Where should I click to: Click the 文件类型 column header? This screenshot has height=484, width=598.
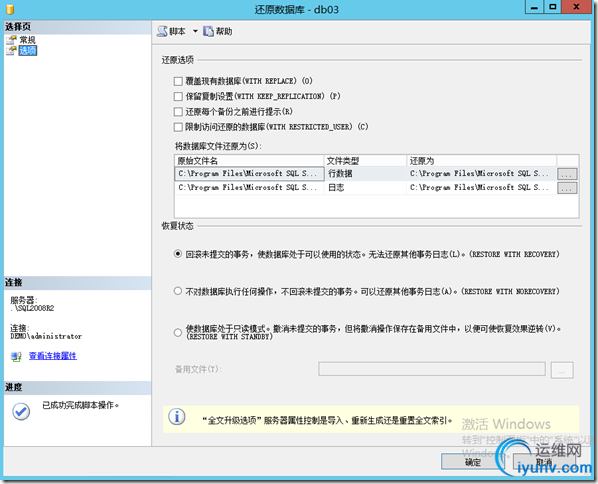(x=365, y=161)
